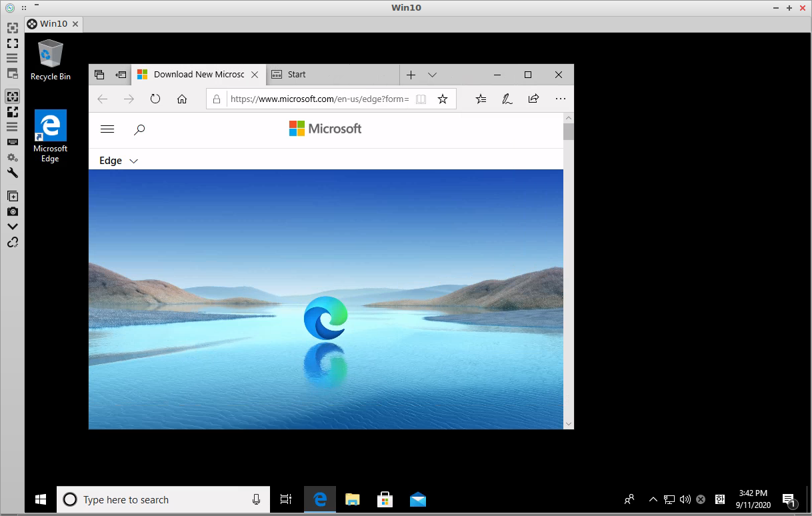Click the gears settings icon in sidebar

click(x=12, y=157)
